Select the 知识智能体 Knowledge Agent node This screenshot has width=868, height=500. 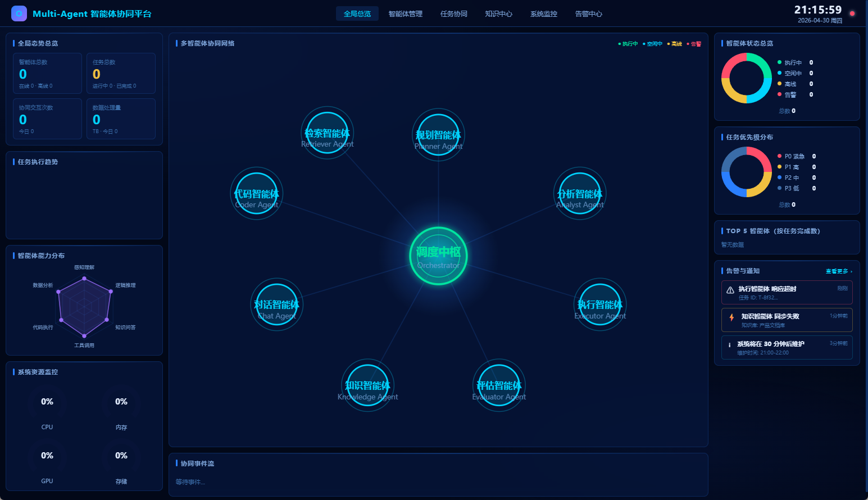tap(368, 385)
